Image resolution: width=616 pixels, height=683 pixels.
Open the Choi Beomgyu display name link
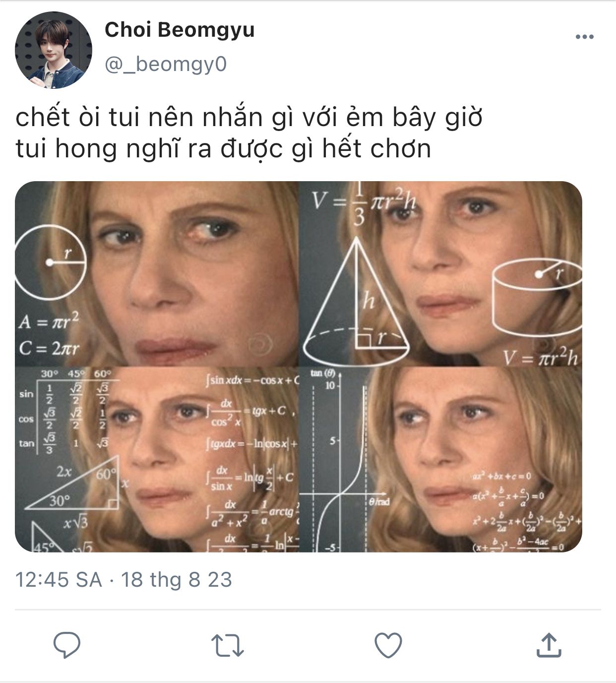click(x=180, y=30)
